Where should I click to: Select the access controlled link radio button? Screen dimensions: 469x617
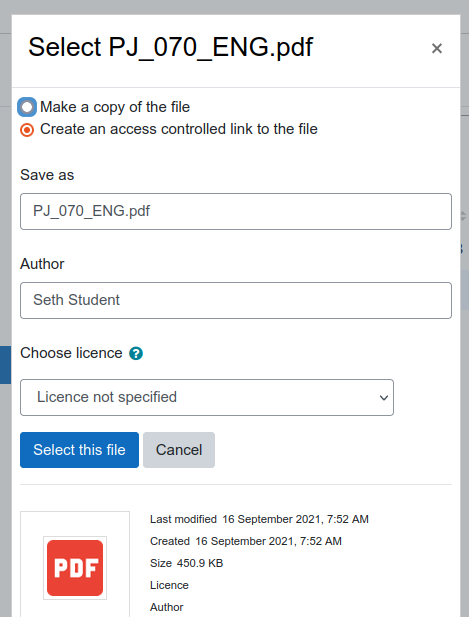(27, 129)
